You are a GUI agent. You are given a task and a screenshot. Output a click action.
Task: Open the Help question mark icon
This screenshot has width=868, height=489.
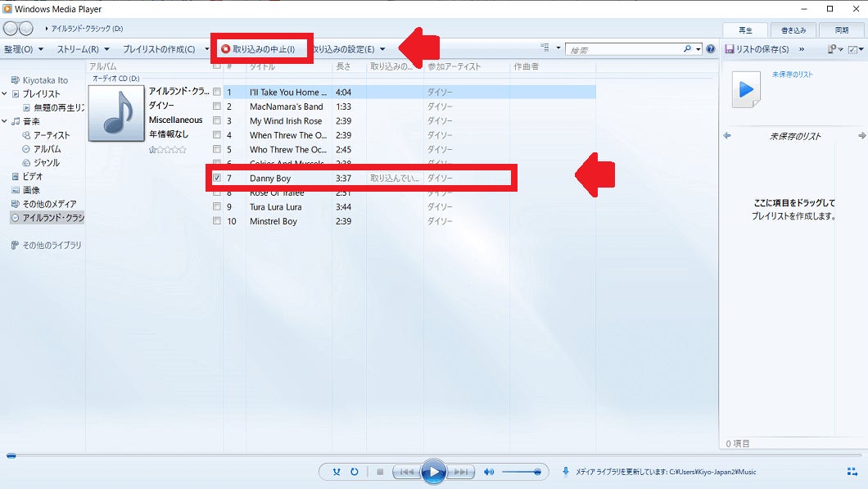(710, 49)
